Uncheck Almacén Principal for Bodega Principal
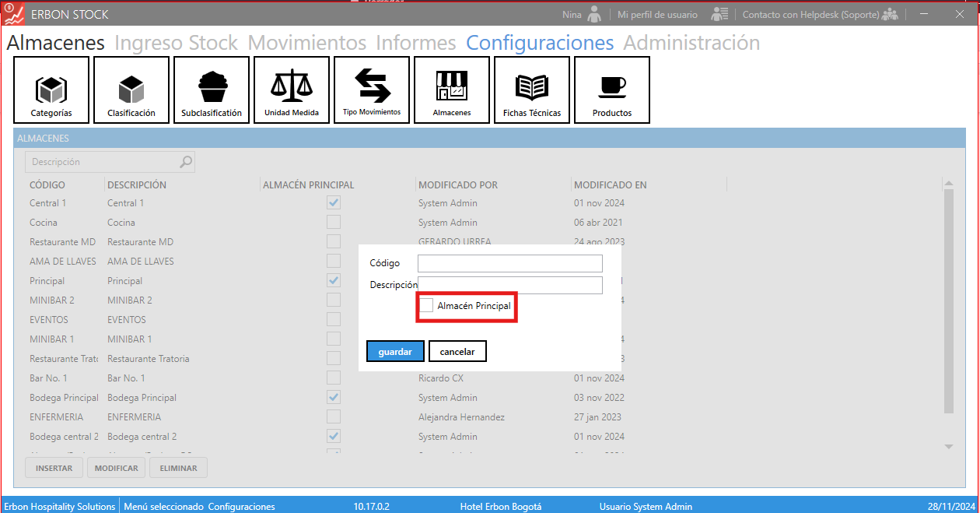This screenshot has width=980, height=513. point(334,397)
